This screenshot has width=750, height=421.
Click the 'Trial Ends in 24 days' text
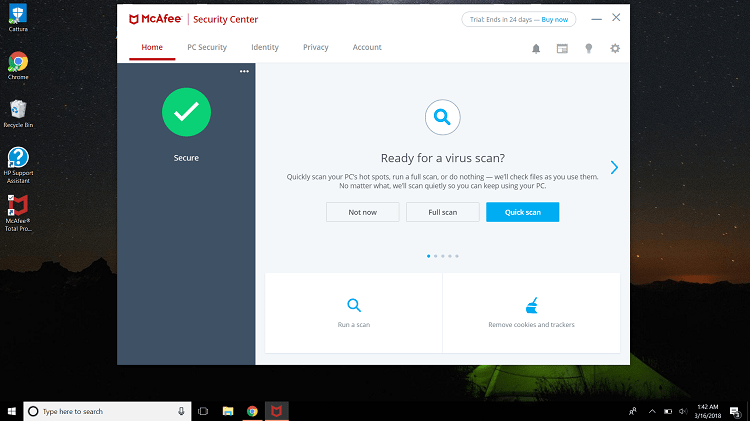point(500,20)
